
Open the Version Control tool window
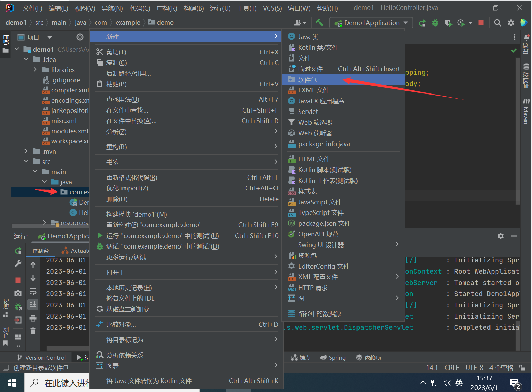(x=41, y=358)
